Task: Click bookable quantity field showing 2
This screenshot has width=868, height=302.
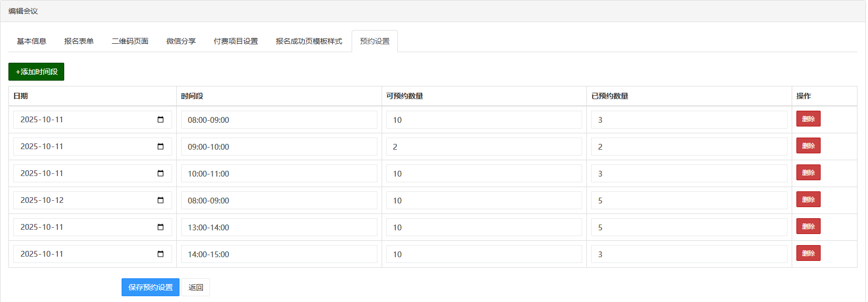Action: 484,147
